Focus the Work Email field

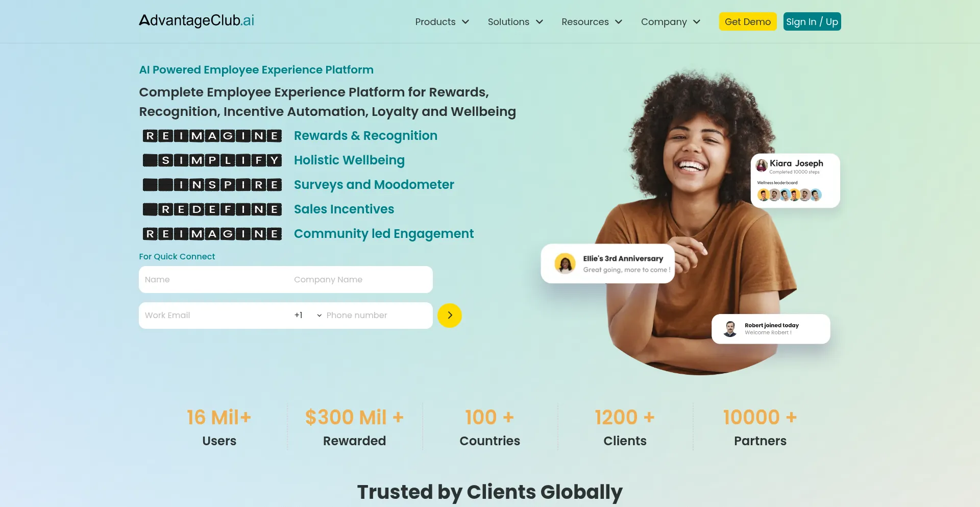(213, 316)
